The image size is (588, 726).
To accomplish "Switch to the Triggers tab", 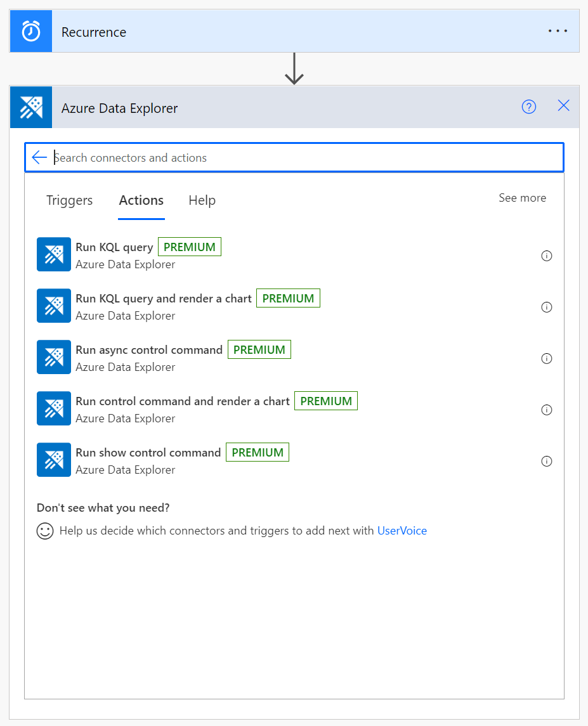I will point(69,200).
